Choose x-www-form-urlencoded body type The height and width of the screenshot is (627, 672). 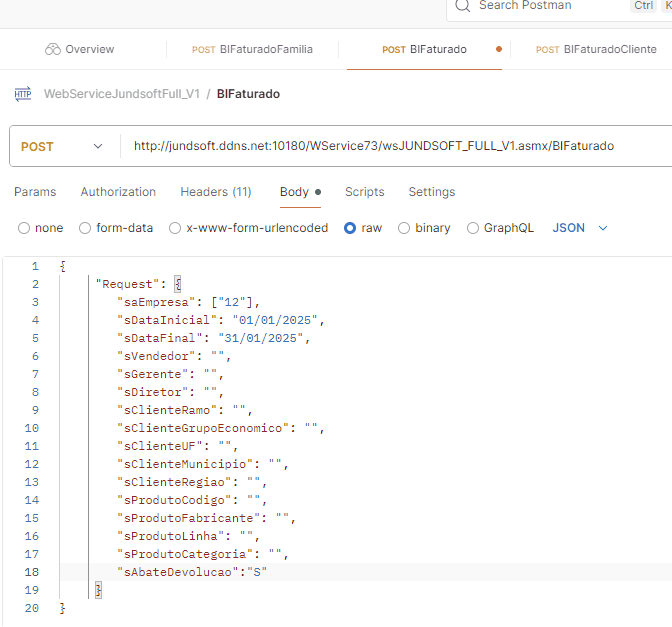click(175, 228)
